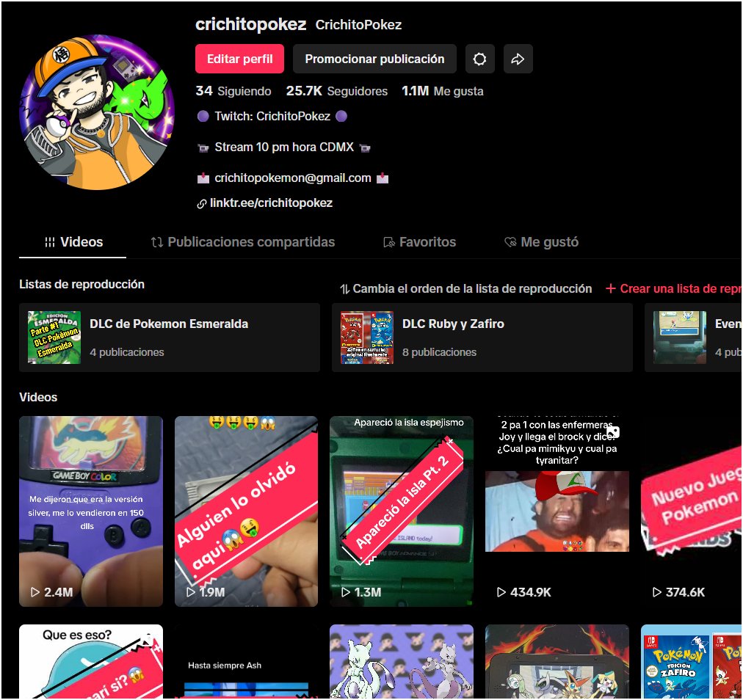Screen dimensions: 743x700
Task: Click the reorder arrows icon for playlists
Action: coord(344,289)
